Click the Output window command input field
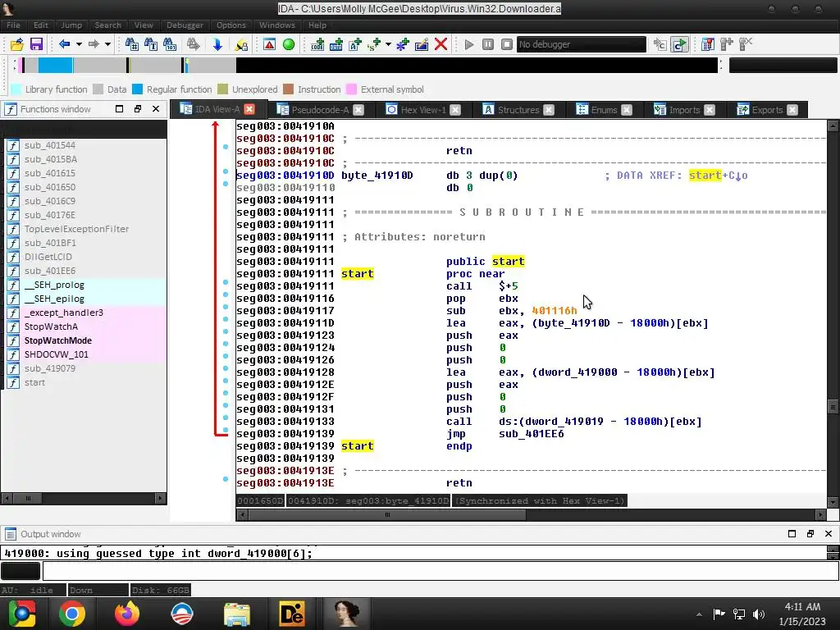The width and height of the screenshot is (840, 630). pyautogui.click(x=441, y=571)
